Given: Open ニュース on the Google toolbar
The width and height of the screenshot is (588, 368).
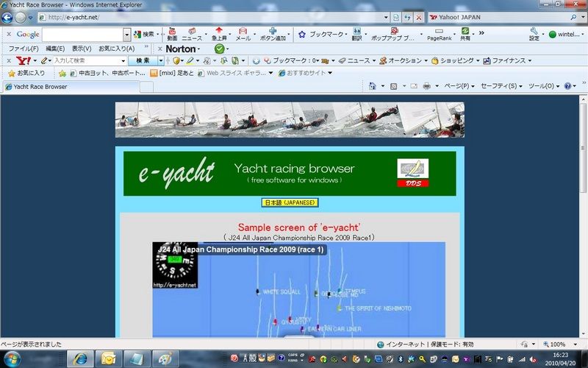Looking at the screenshot, I should point(192,34).
